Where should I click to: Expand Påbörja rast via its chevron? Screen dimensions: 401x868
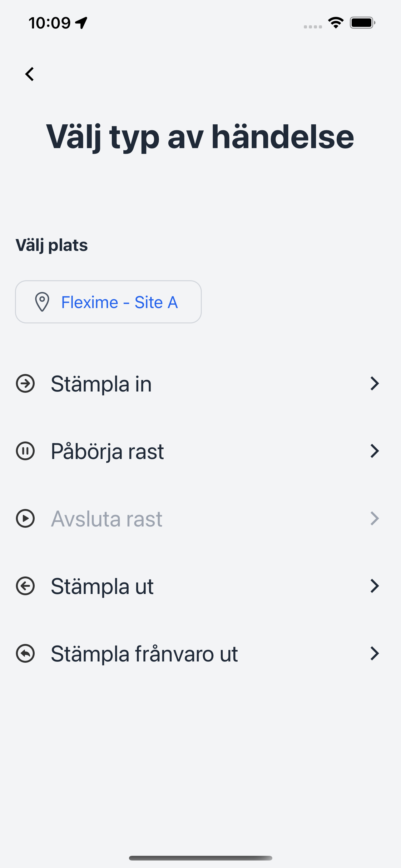point(375,451)
